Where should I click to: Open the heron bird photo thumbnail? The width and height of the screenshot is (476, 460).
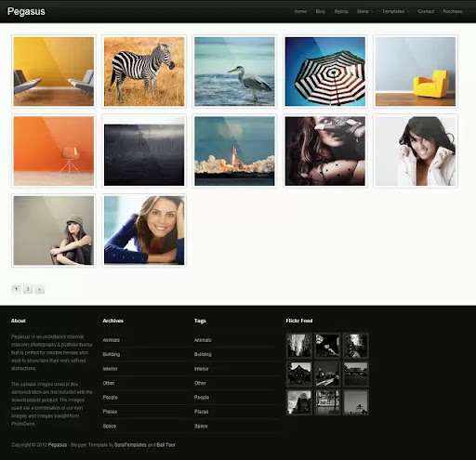click(234, 72)
